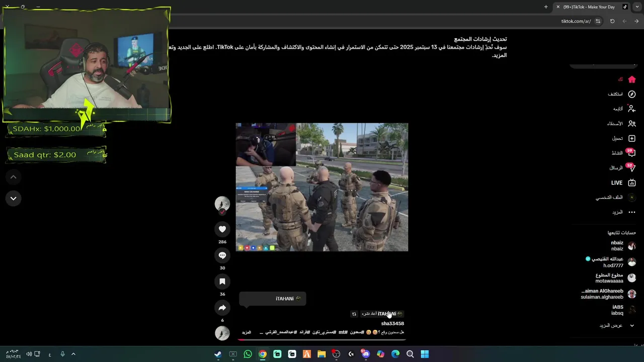The image size is (644, 362).
Task: Open the video creator's avatar above like button
Action: click(222, 204)
